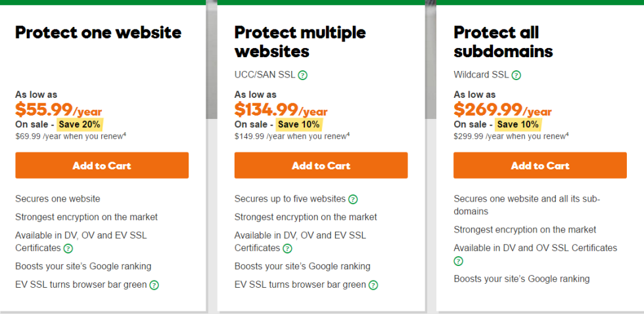Click help icon after 'Secures up to five websites'
This screenshot has height=314, width=644.
pyautogui.click(x=353, y=199)
